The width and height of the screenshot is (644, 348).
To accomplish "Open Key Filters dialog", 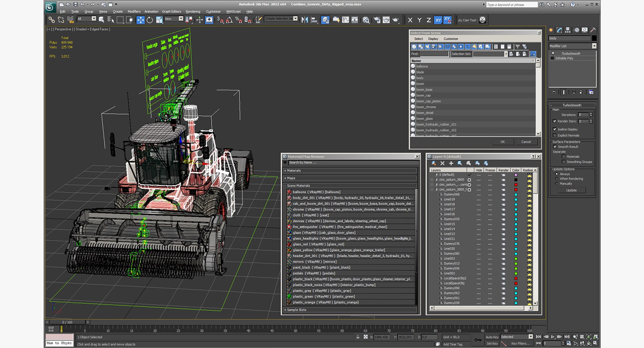I will (x=520, y=343).
